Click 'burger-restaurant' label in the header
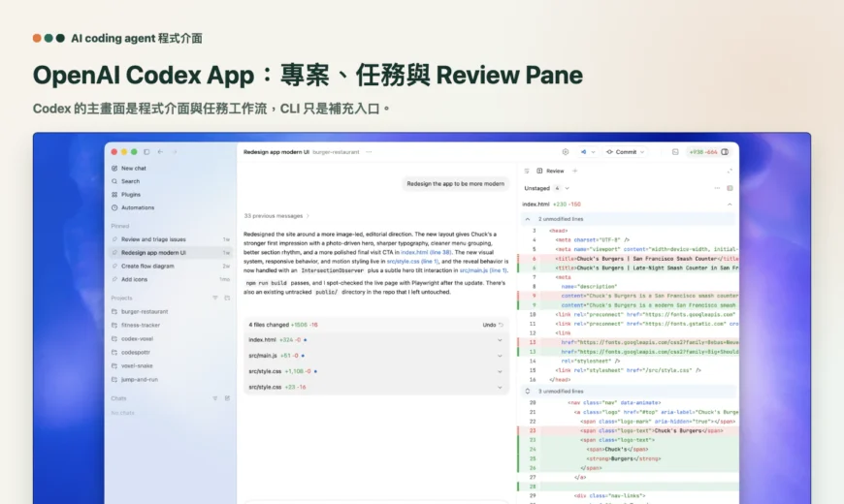 pos(336,152)
